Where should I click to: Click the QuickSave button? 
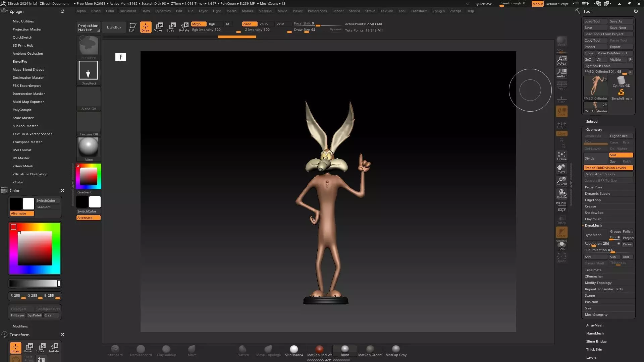483,4
